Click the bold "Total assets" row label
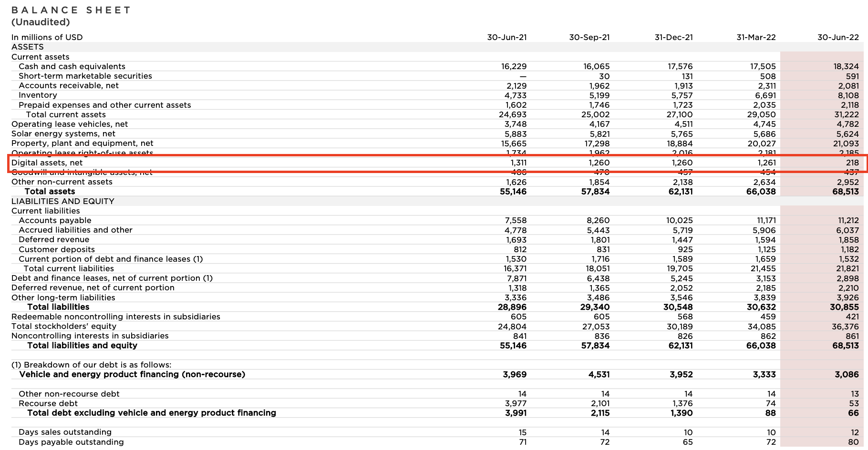Image resolution: width=868 pixels, height=450 pixels. pyautogui.click(x=50, y=191)
